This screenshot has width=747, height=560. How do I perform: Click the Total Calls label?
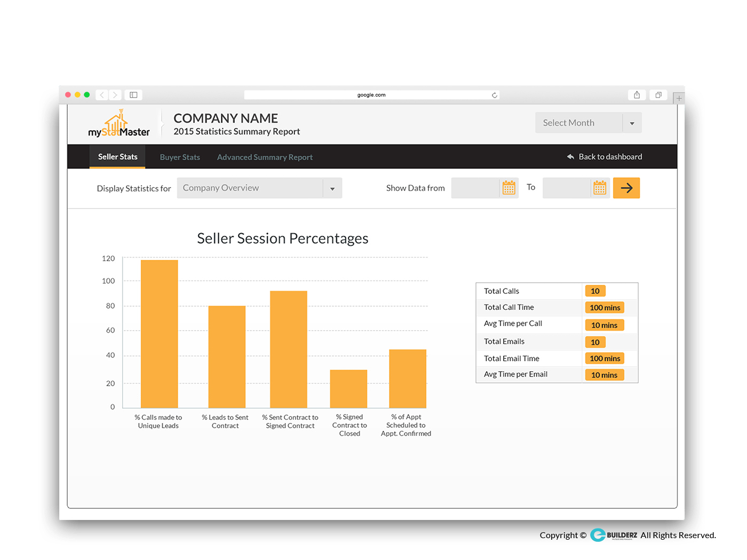pyautogui.click(x=502, y=291)
